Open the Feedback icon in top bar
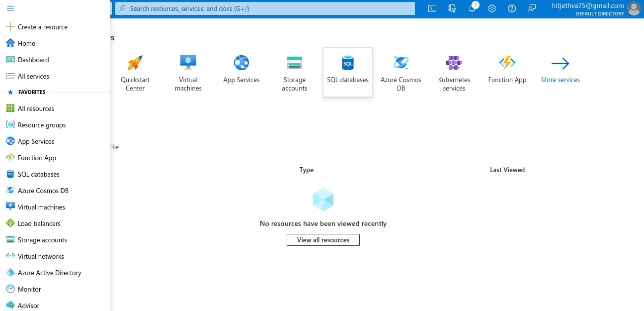The image size is (644, 311). 532,8
